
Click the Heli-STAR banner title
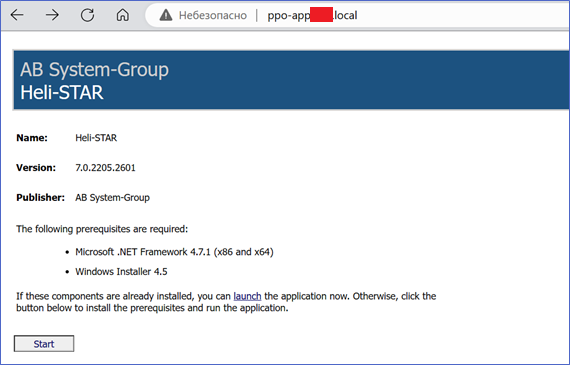pos(62,92)
